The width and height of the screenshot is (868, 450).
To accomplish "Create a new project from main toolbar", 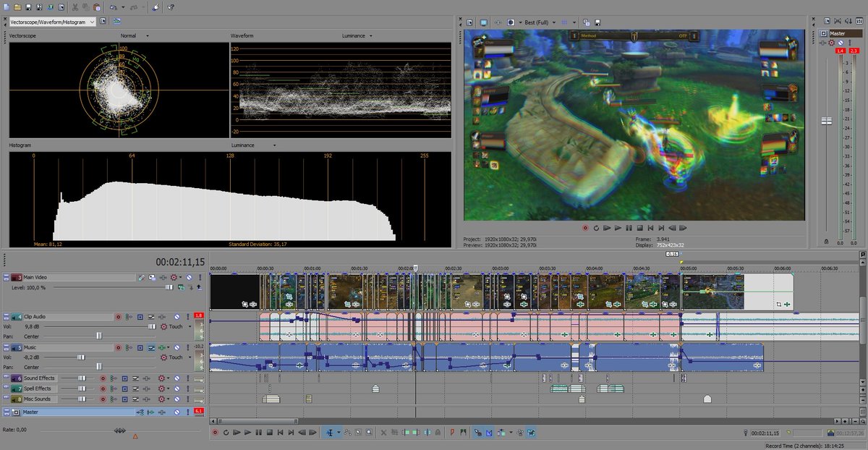I will 7,7.
